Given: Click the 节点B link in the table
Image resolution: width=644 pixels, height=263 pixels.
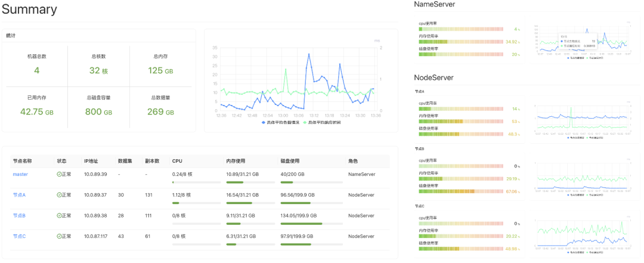Looking at the screenshot, I should [20, 215].
